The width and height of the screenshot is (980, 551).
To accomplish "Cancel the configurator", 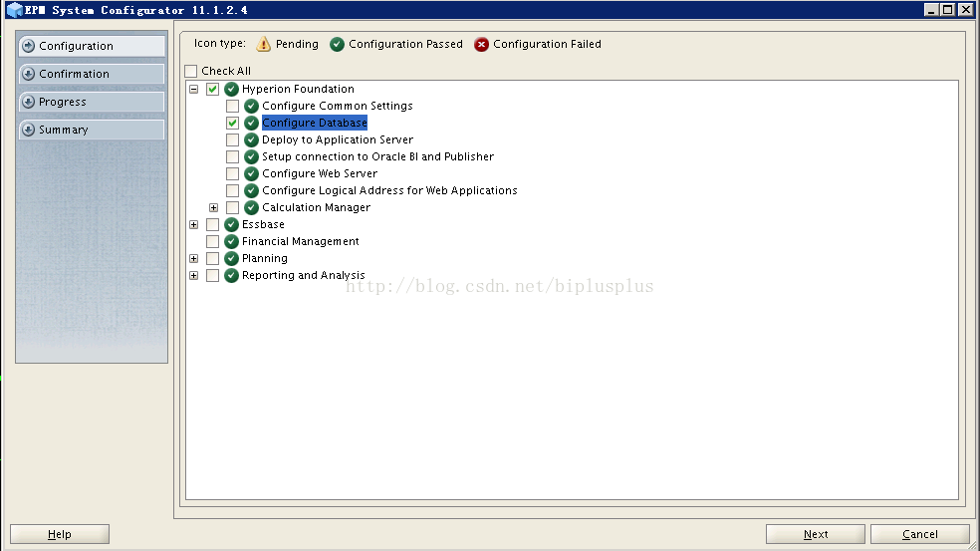I will coord(920,534).
